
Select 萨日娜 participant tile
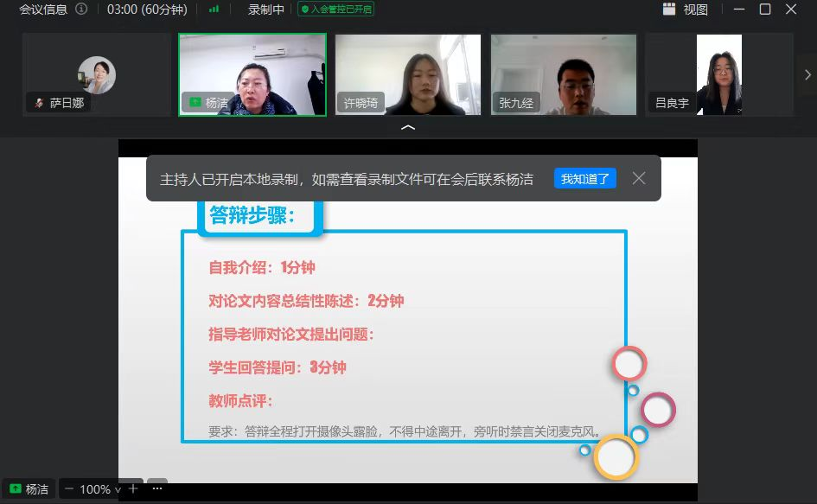tap(96, 74)
